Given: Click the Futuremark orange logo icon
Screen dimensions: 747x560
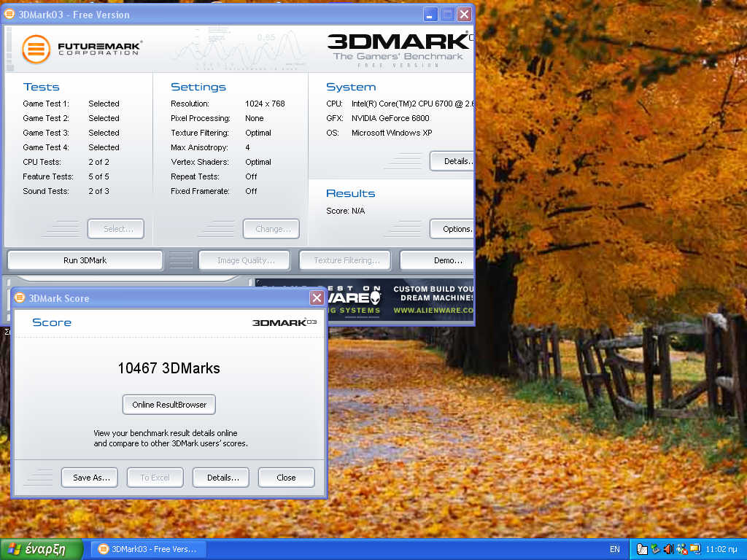Looking at the screenshot, I should click(36, 49).
